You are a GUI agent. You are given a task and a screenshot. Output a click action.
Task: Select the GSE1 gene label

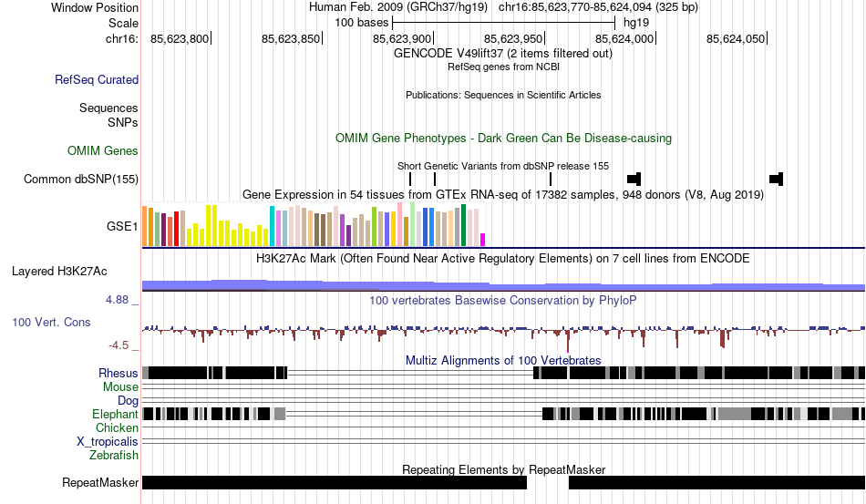coord(122,226)
